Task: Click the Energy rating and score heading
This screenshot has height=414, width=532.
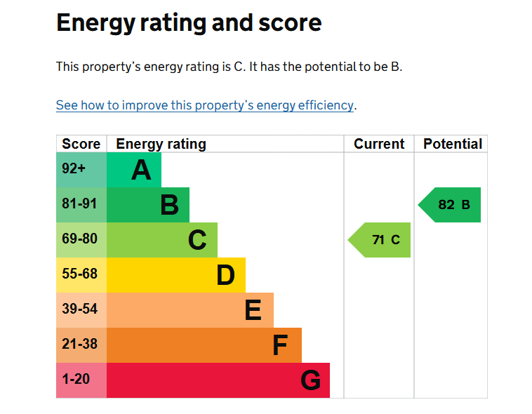Action: point(189,23)
